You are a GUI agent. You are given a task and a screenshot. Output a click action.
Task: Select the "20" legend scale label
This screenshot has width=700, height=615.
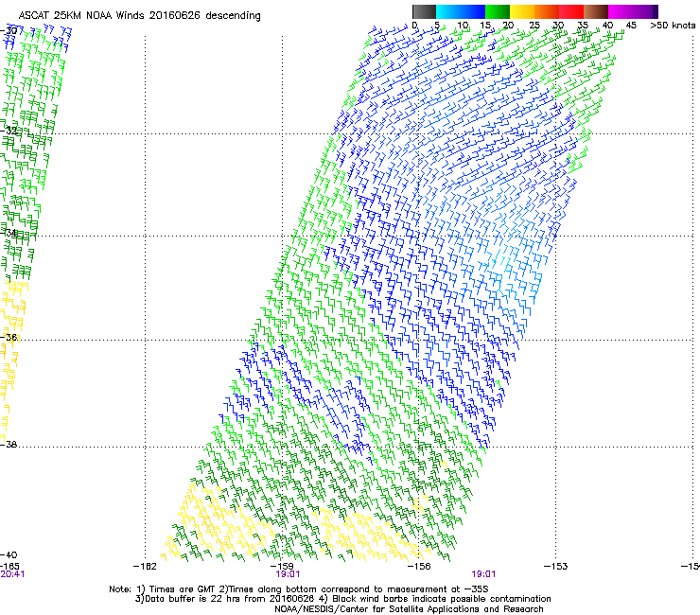pyautogui.click(x=508, y=26)
